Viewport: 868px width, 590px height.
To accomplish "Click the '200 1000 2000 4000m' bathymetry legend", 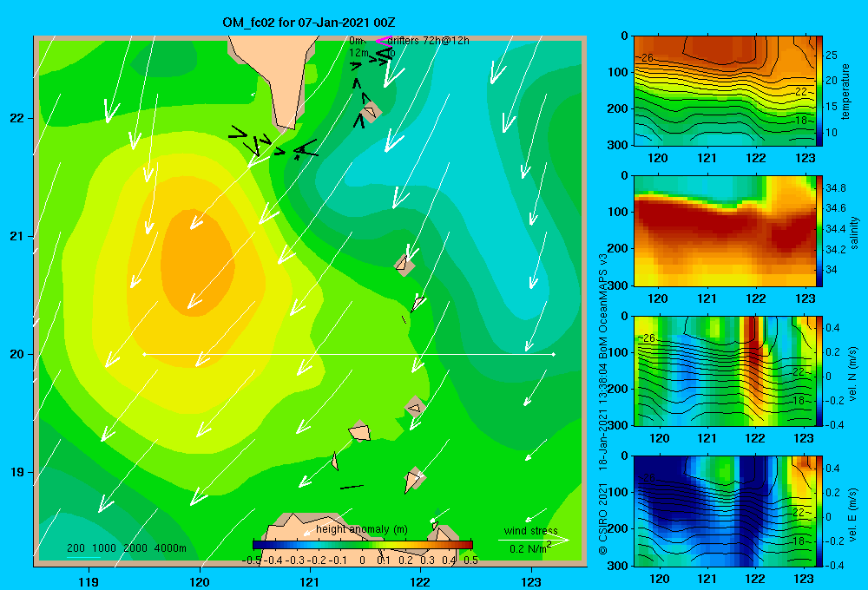I will tap(127, 548).
